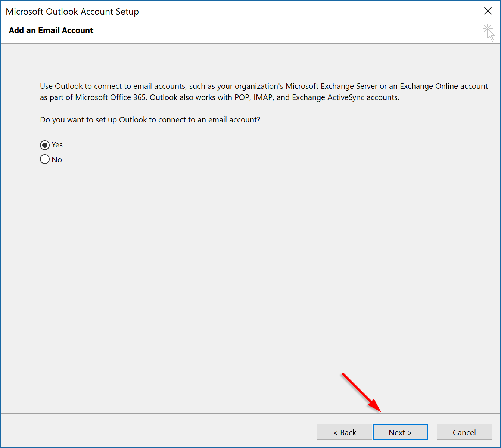Click the 'Microsoft Outlook Account Setup' title bar

[72, 12]
